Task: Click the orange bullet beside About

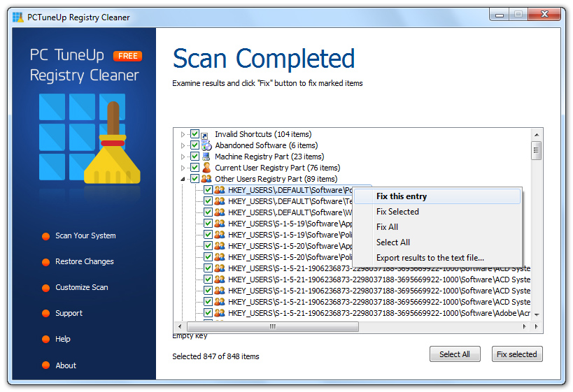Action: (x=45, y=365)
